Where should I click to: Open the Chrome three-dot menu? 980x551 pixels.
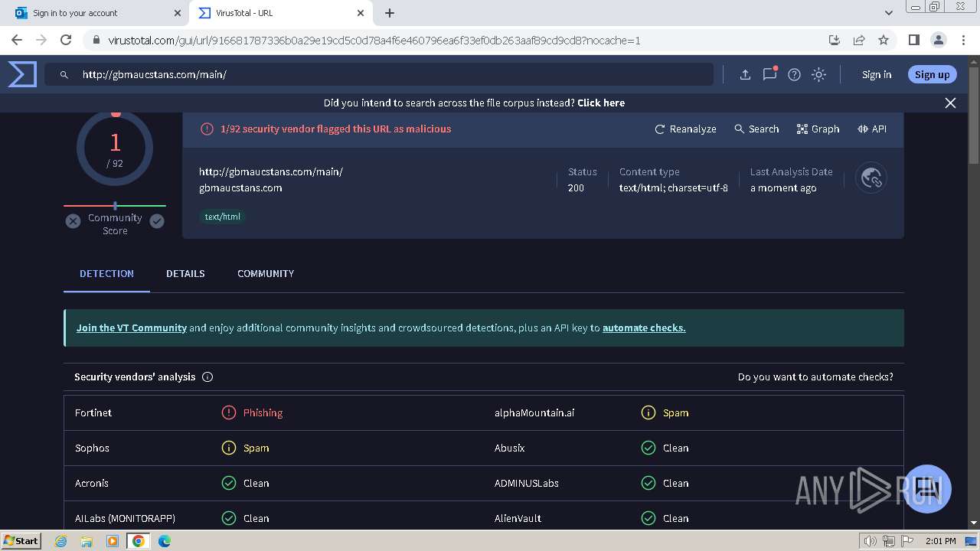tap(963, 40)
